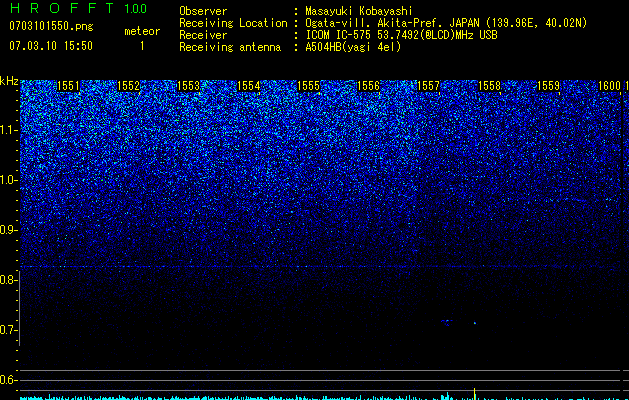
Task: Select the file name 0703101550.png
Action: click(x=51, y=27)
